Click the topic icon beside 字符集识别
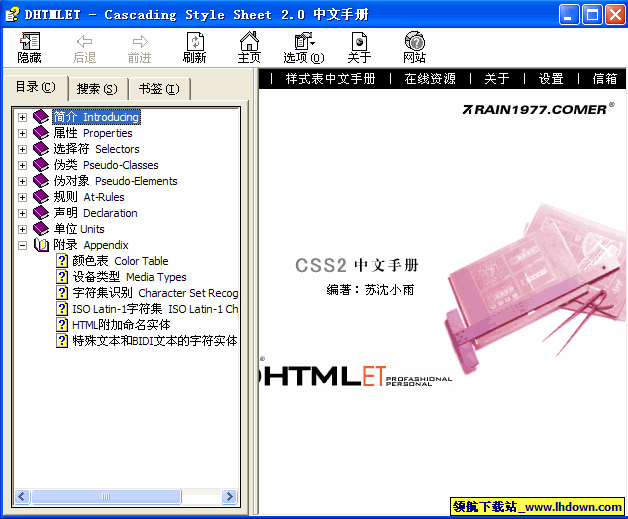This screenshot has height=519, width=628. [62, 293]
